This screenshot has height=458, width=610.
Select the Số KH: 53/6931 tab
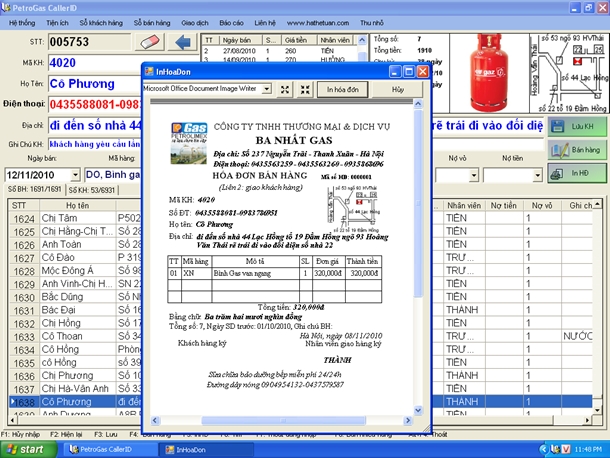pos(92,190)
